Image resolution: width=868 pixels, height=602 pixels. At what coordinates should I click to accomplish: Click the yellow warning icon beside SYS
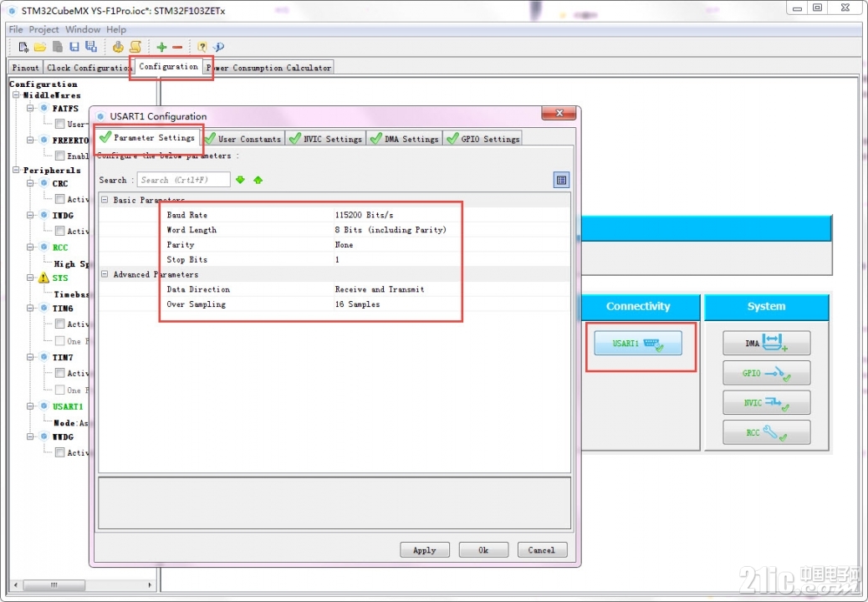click(43, 278)
